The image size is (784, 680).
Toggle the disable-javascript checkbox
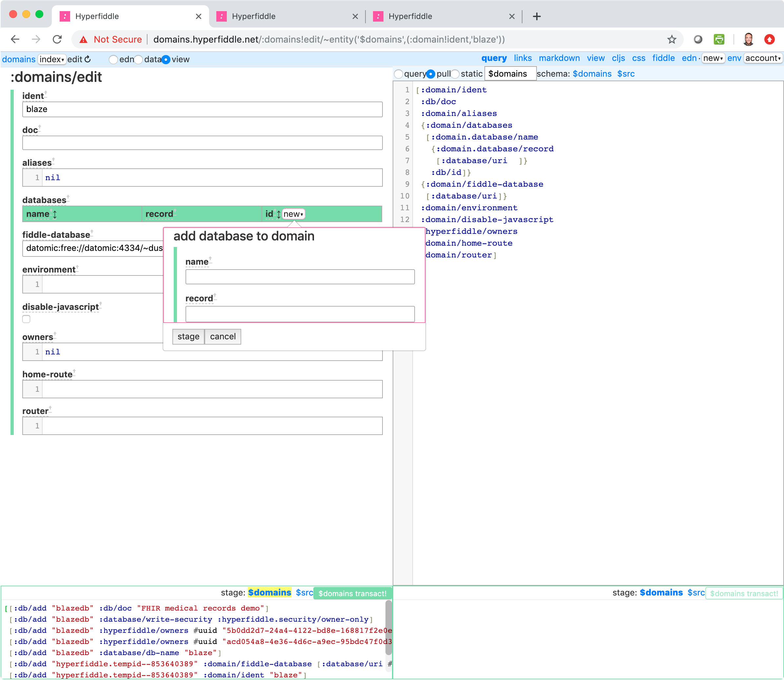[26, 319]
